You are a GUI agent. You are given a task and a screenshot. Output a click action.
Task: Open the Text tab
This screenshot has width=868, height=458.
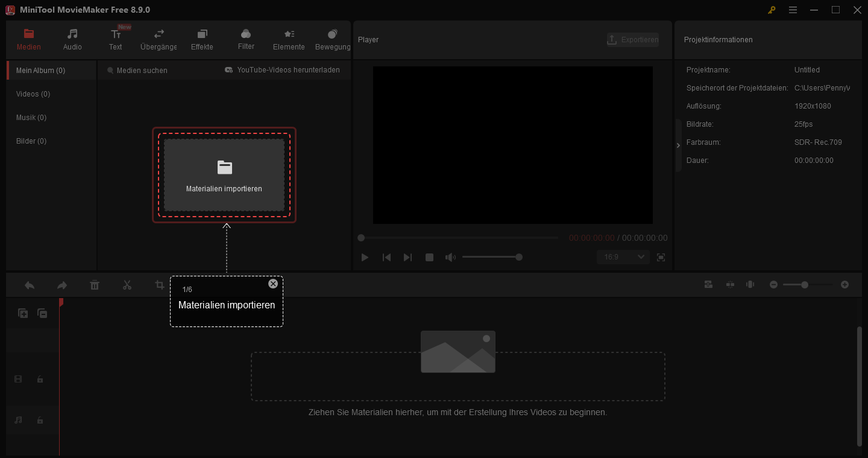pos(116,40)
